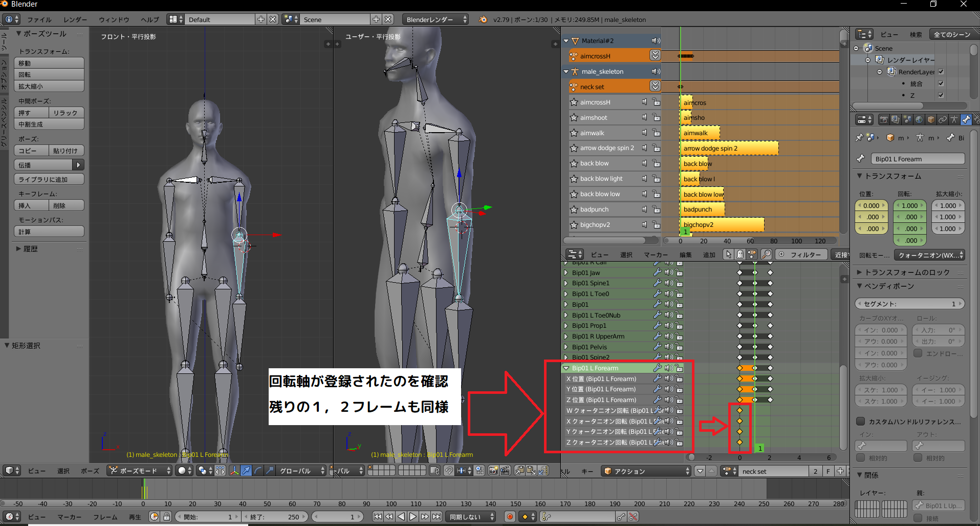Click the 中割生成 button
The width and height of the screenshot is (980, 526).
[49, 124]
